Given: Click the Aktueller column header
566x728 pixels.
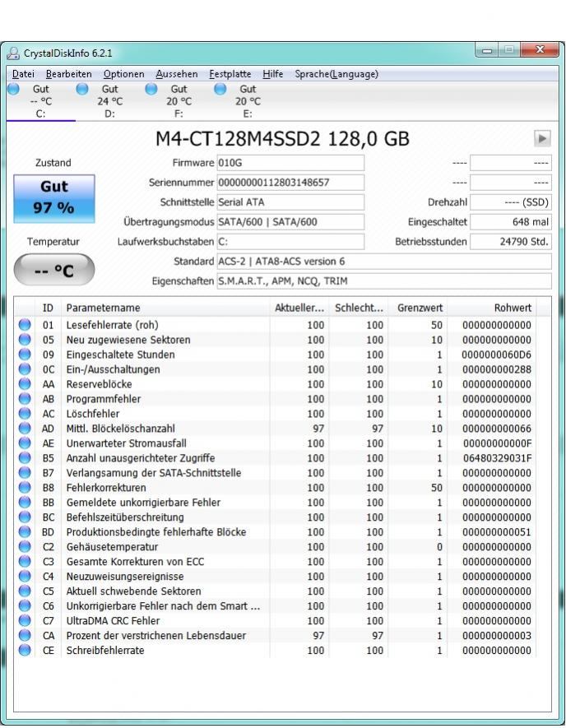Looking at the screenshot, I should pyautogui.click(x=299, y=308).
